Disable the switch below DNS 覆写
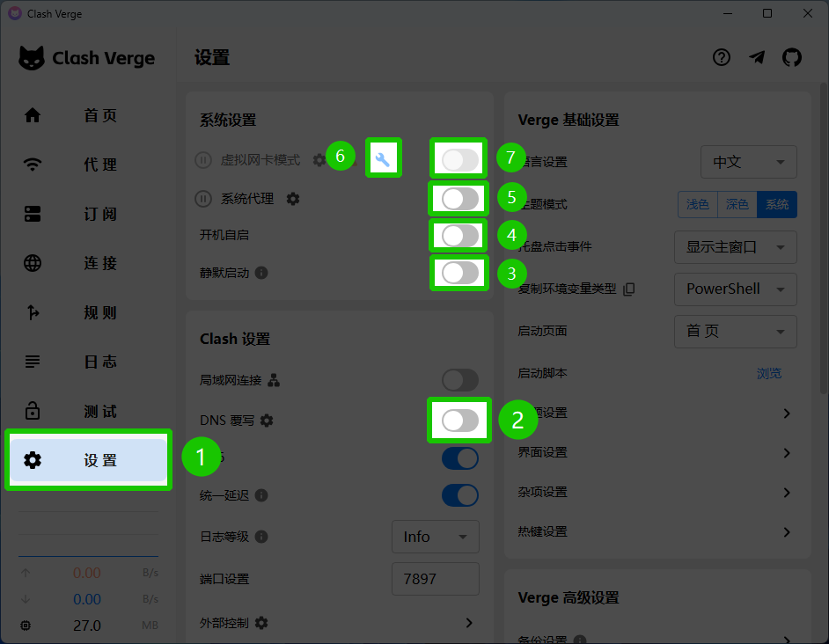 460,457
